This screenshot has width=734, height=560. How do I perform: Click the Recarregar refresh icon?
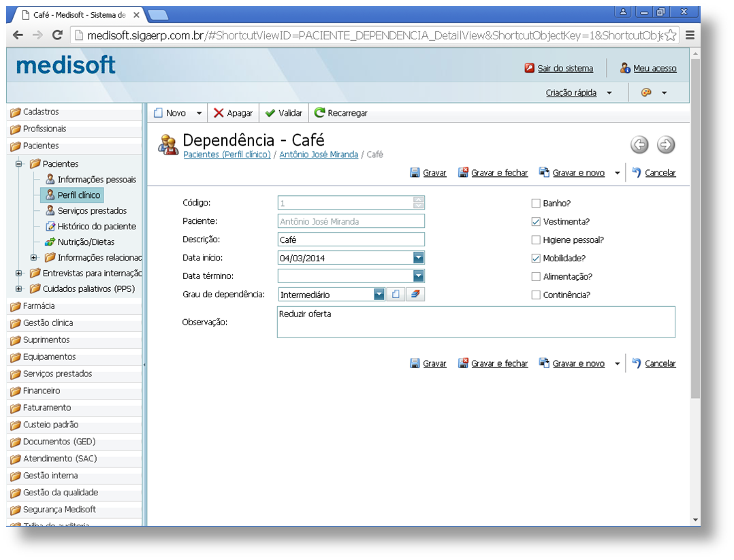pos(320,112)
